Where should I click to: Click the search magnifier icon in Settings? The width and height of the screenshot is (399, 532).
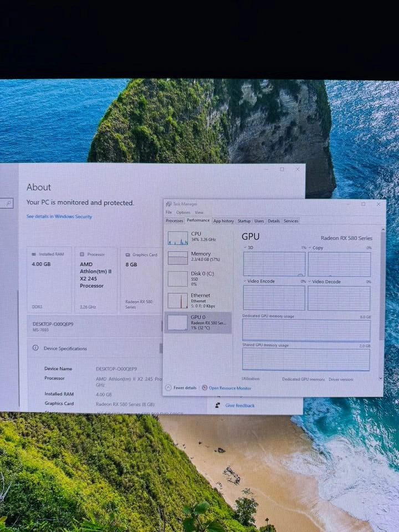(9, 203)
